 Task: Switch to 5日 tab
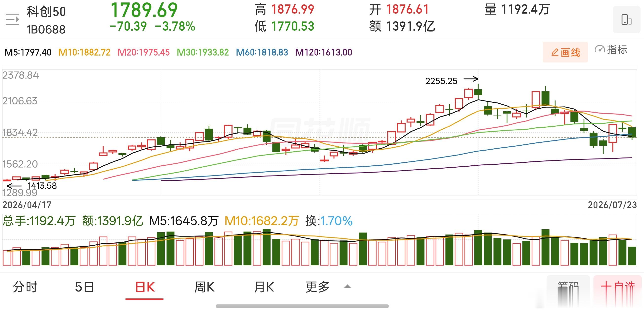(85, 287)
